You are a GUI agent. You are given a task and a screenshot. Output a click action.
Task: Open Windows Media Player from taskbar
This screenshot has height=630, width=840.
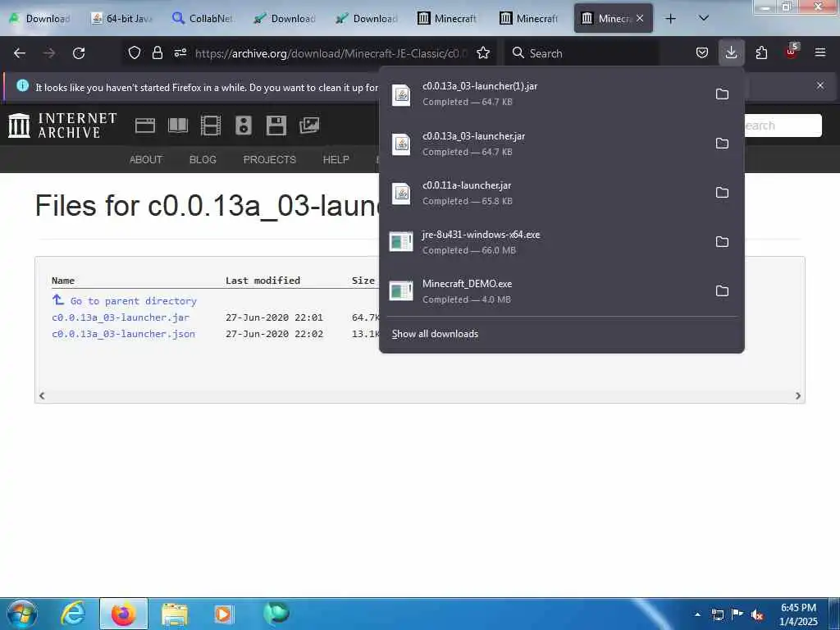pos(224,614)
